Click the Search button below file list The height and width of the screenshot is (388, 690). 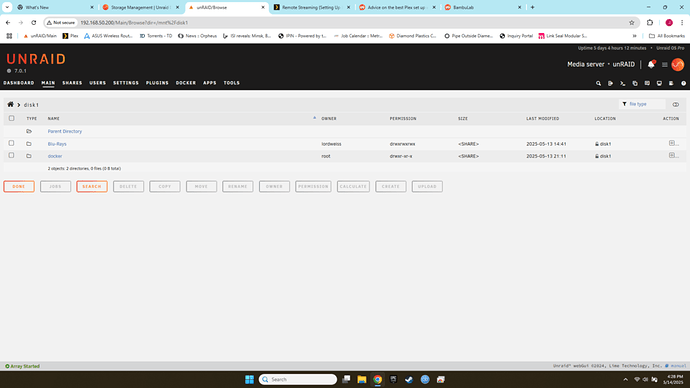click(92, 187)
